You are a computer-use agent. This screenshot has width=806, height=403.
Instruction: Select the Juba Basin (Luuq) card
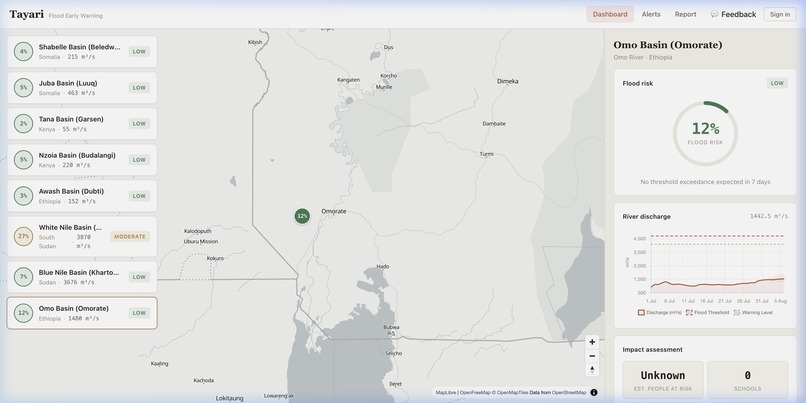point(82,88)
